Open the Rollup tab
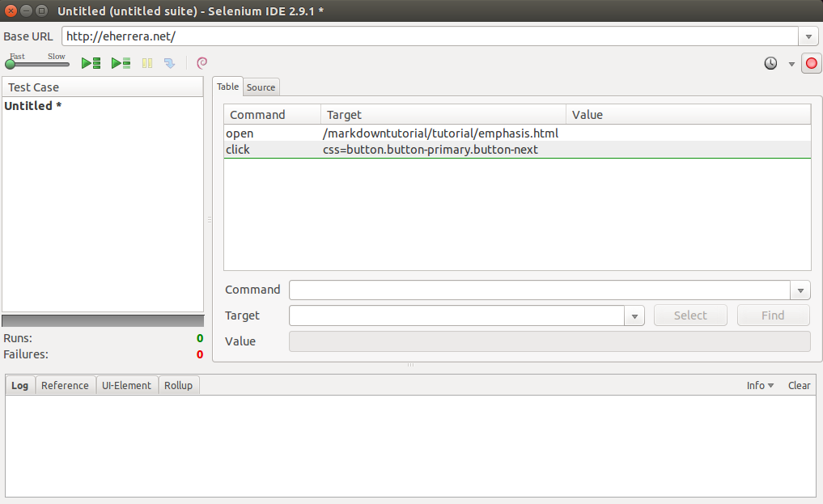The image size is (823, 504). pyautogui.click(x=179, y=385)
